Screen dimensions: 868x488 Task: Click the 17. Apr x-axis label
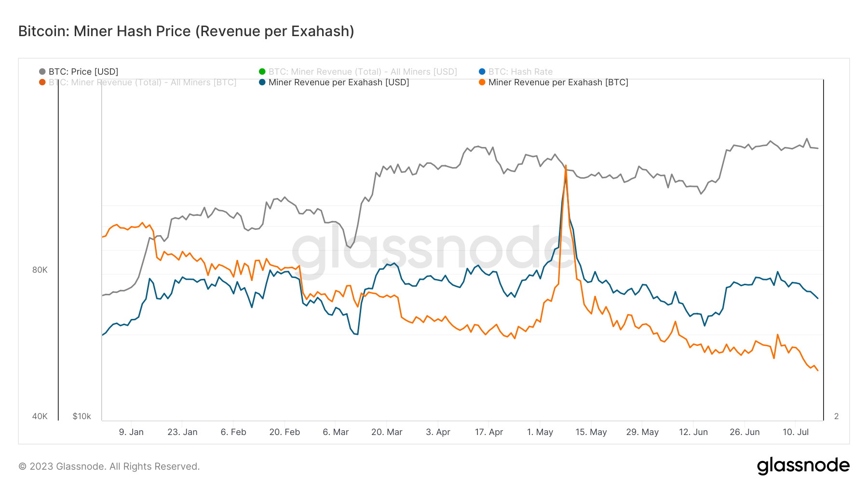489,432
